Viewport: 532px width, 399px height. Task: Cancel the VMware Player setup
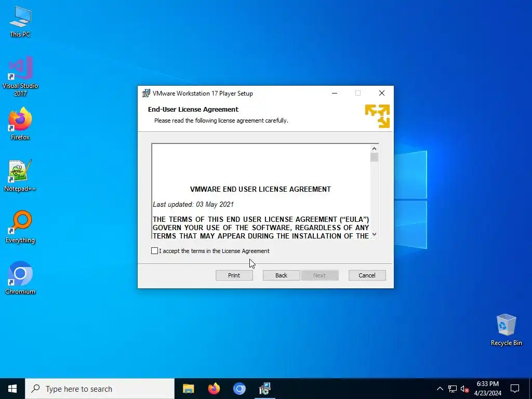[367, 275]
